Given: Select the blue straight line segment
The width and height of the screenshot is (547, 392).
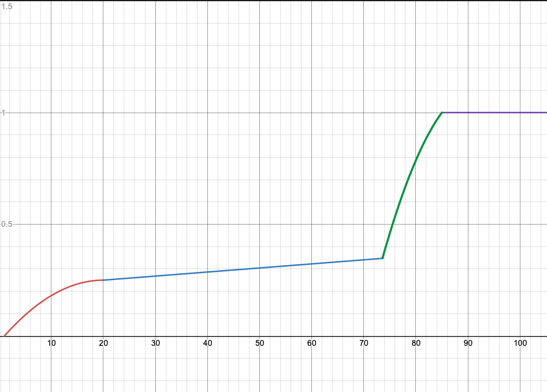Looking at the screenshot, I should pyautogui.click(x=243, y=269).
